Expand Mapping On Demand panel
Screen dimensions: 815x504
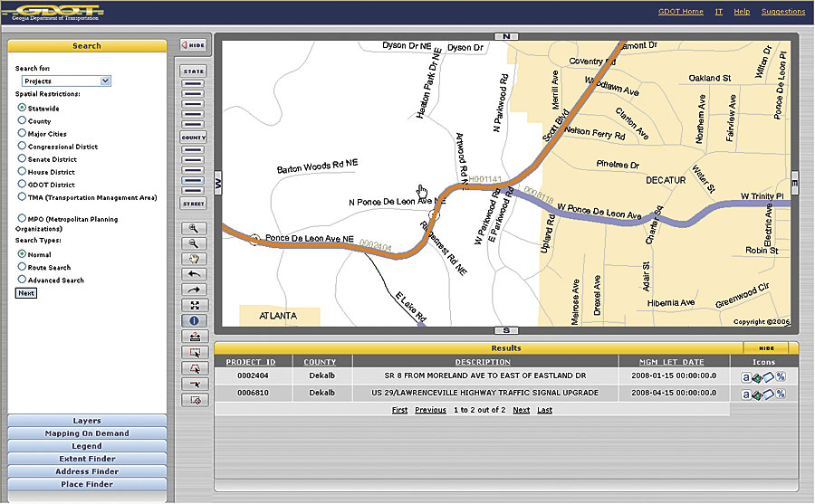click(87, 433)
